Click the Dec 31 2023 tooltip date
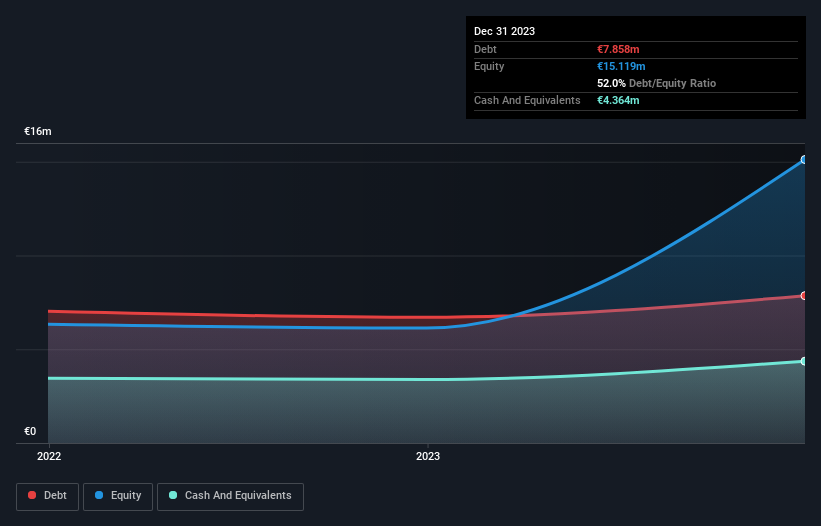This screenshot has height=526, width=821. [x=504, y=31]
